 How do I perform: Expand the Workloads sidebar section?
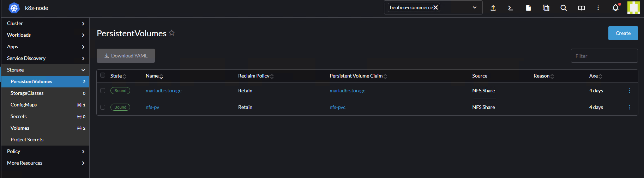pos(45,35)
